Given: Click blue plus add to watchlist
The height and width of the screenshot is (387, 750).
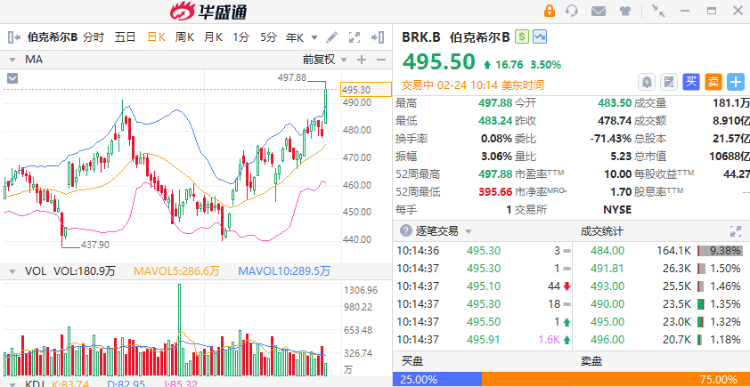Looking at the screenshot, I should coord(736,82).
